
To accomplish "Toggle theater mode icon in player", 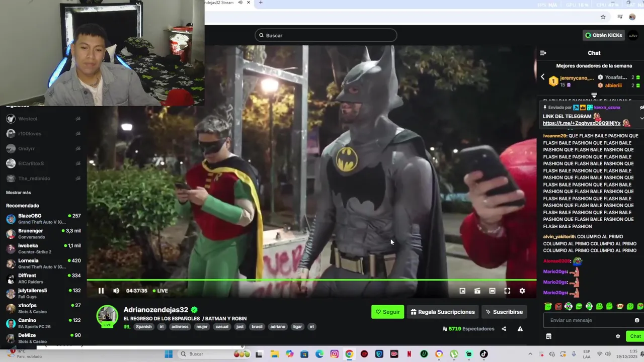I will click(x=492, y=291).
